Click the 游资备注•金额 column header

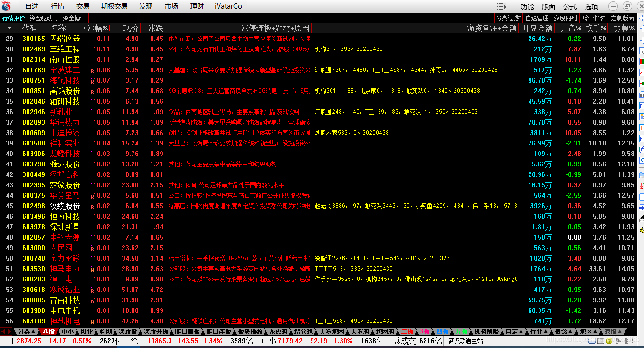pyautogui.click(x=492, y=29)
